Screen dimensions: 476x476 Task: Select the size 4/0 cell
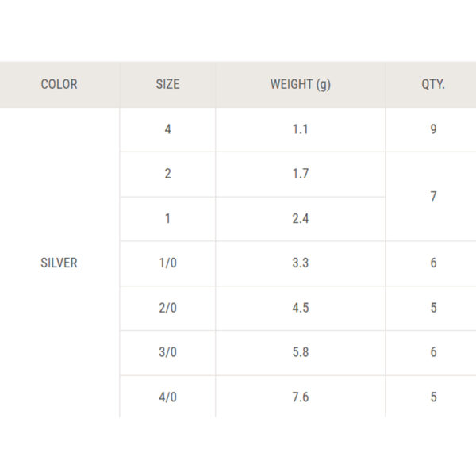[167, 397]
